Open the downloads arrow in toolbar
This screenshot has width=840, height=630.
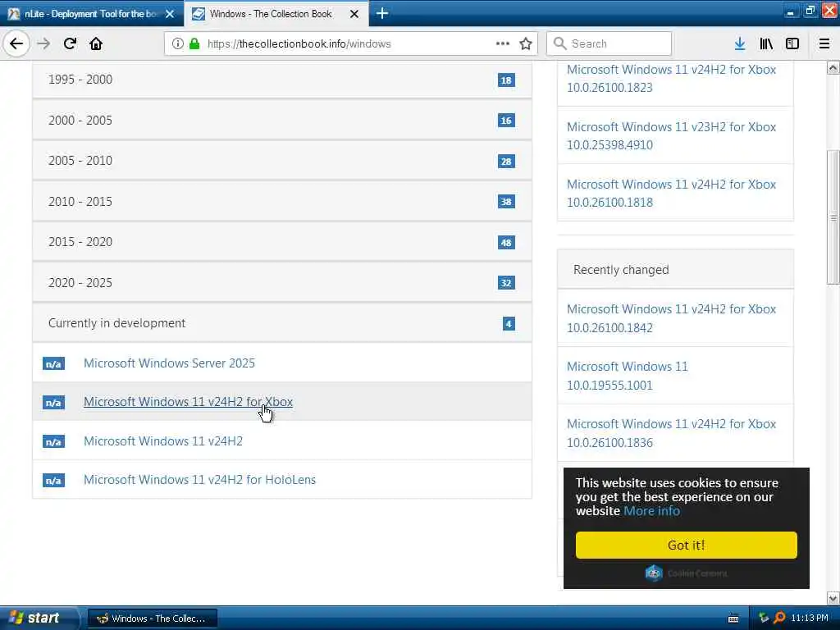pos(740,43)
